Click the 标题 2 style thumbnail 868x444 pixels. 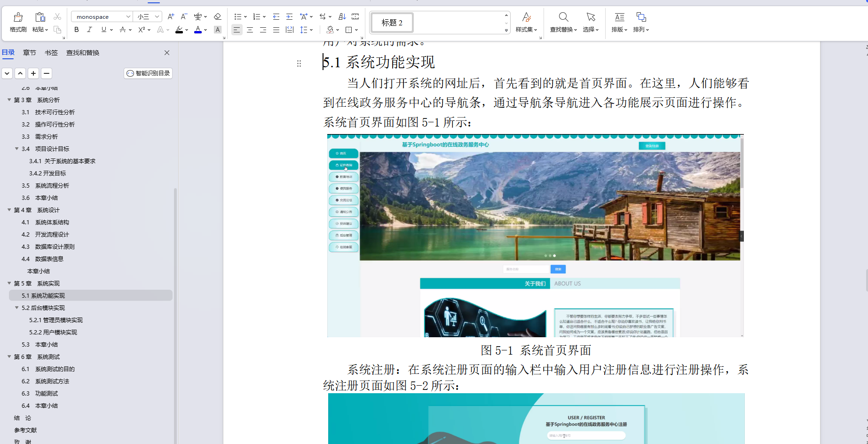click(x=392, y=22)
